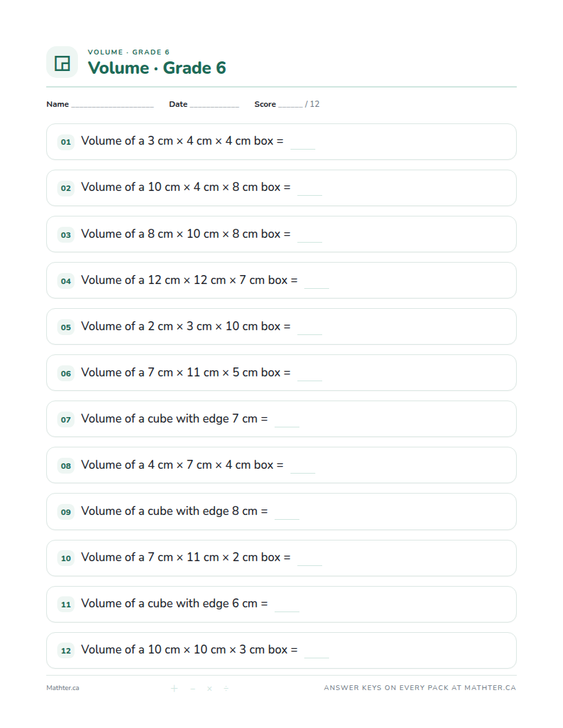
Task: Click the 04 question number badge
Action: [66, 281]
